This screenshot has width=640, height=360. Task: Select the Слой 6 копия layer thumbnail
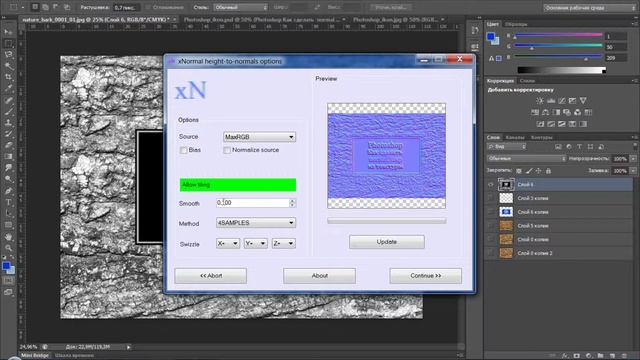click(x=506, y=212)
